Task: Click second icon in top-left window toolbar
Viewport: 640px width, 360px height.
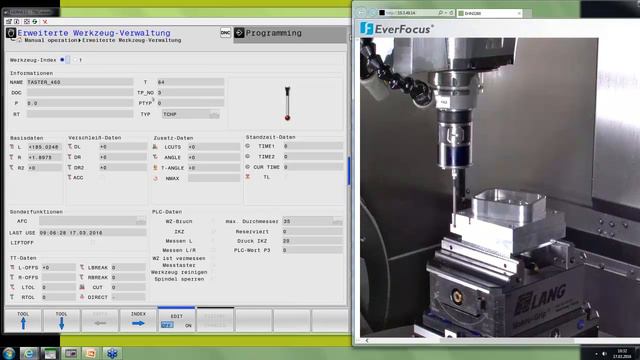Action: point(17,22)
